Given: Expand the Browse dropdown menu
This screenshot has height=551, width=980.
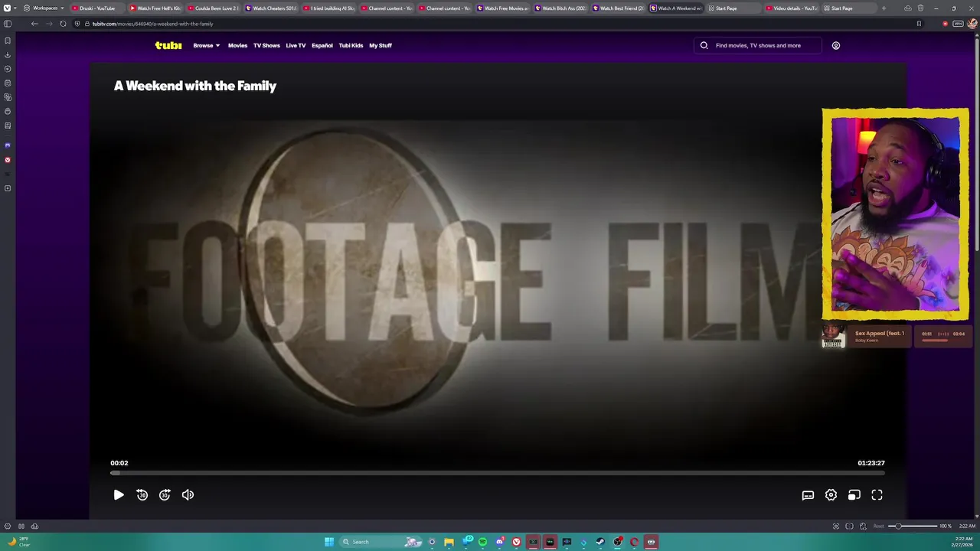Looking at the screenshot, I should (206, 45).
